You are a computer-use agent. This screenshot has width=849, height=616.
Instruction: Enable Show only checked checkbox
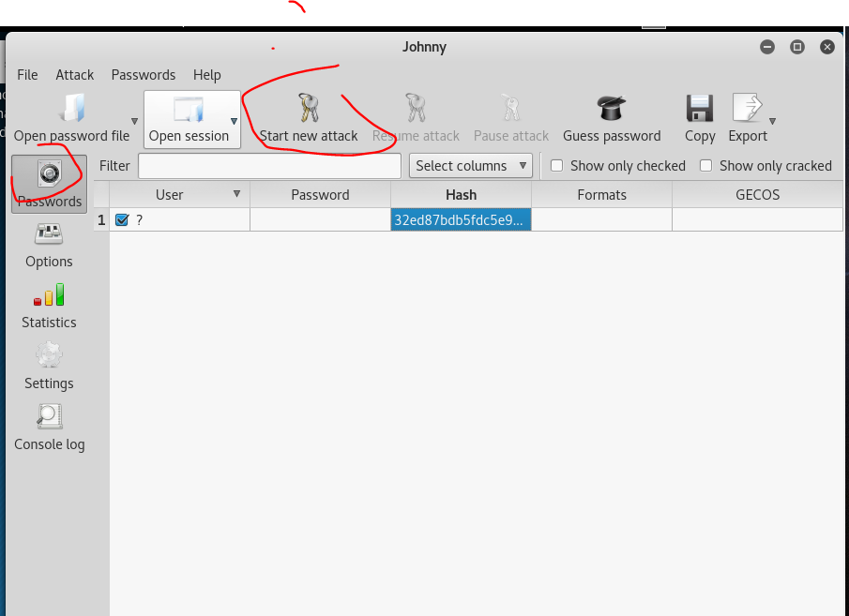(556, 166)
